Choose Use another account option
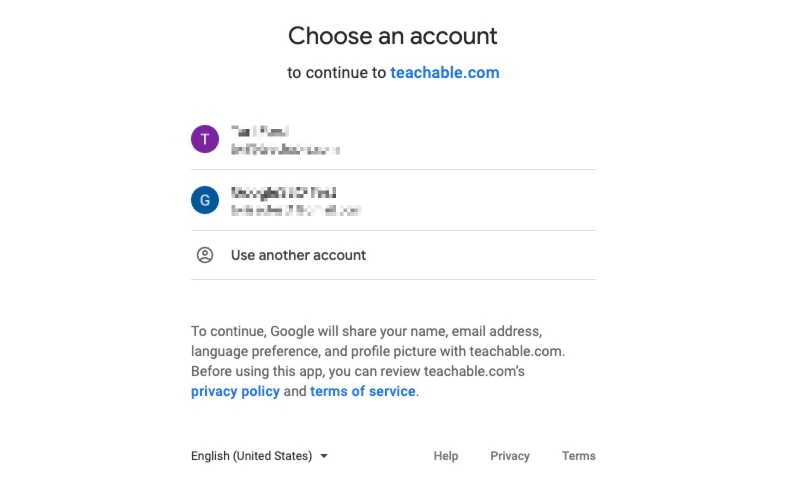Image resolution: width=788 pixels, height=492 pixels. (393, 255)
